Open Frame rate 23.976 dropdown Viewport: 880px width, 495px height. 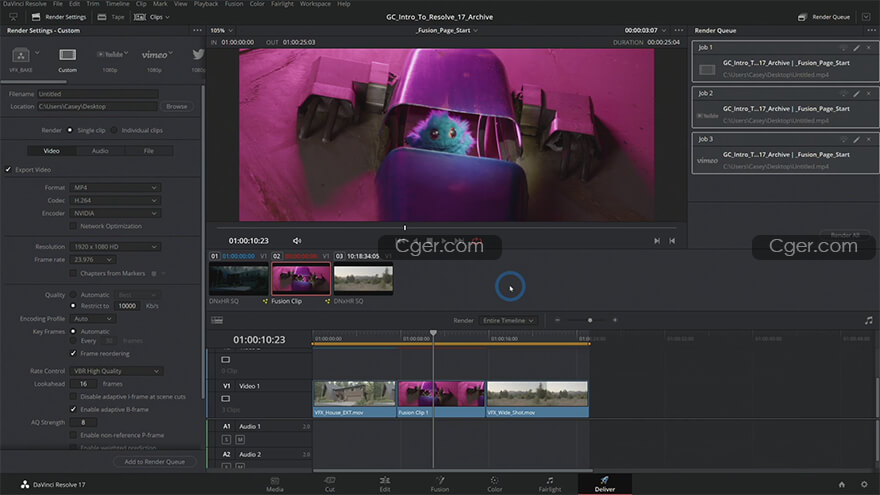[93, 260]
